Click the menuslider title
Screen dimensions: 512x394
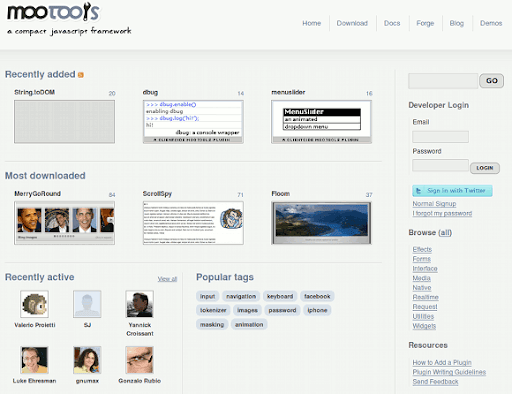288,92
